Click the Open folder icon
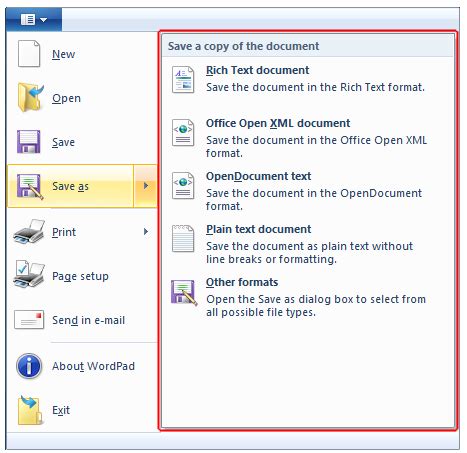 point(30,97)
